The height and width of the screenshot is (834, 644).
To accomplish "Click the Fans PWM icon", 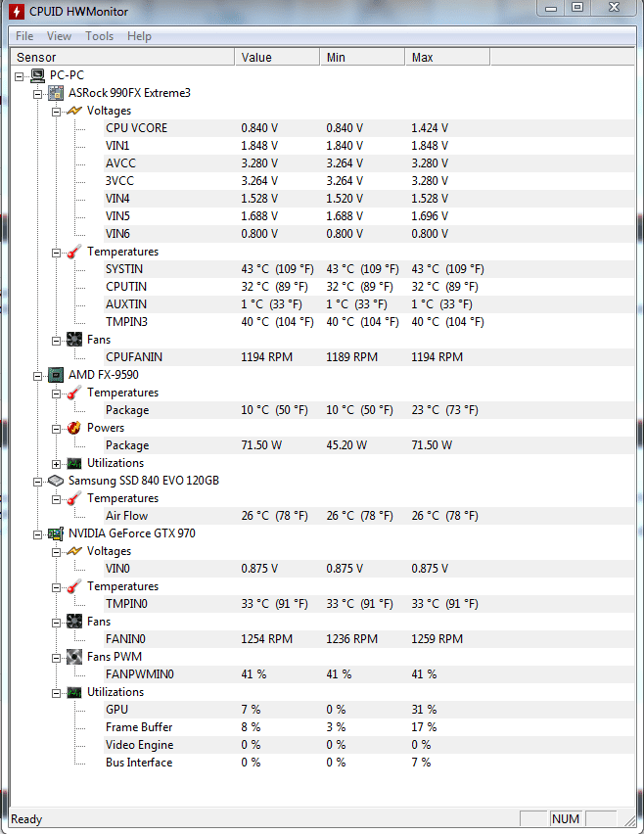I will 74,657.
